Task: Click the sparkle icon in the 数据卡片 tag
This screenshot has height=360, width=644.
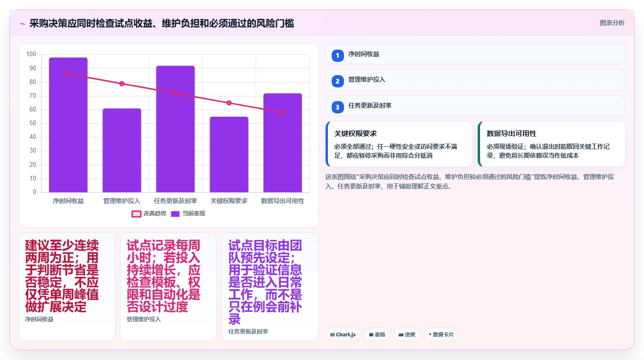Action: coord(430,334)
